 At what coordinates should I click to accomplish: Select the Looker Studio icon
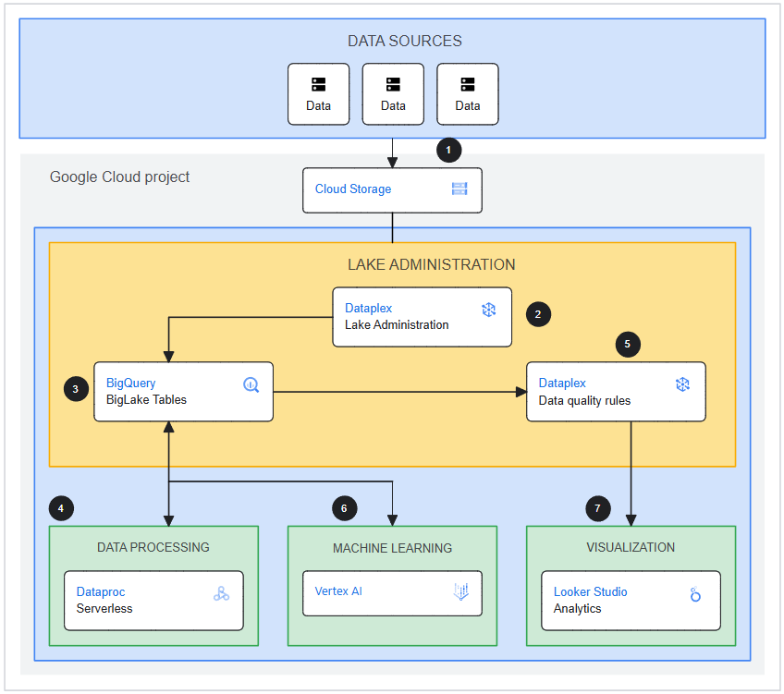click(695, 594)
